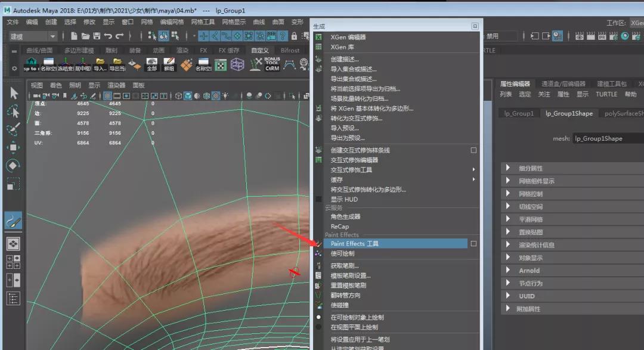Select the lp_Group1 node tab

click(x=518, y=113)
